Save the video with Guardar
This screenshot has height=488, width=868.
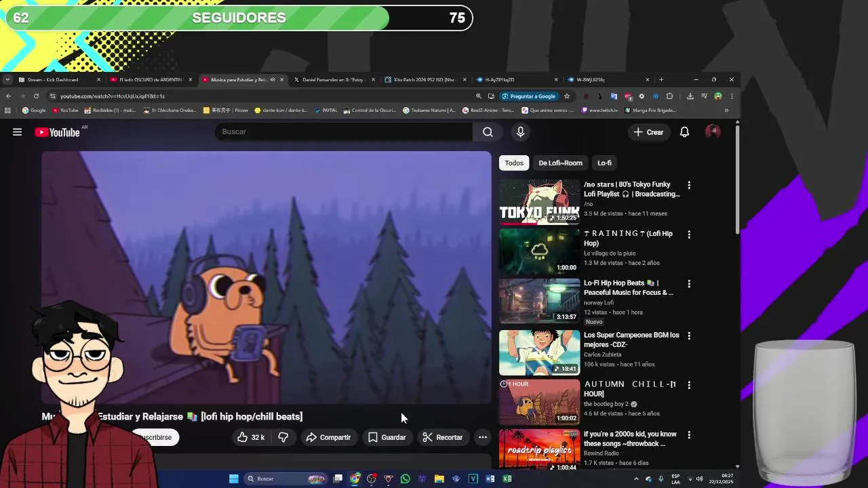pos(387,437)
